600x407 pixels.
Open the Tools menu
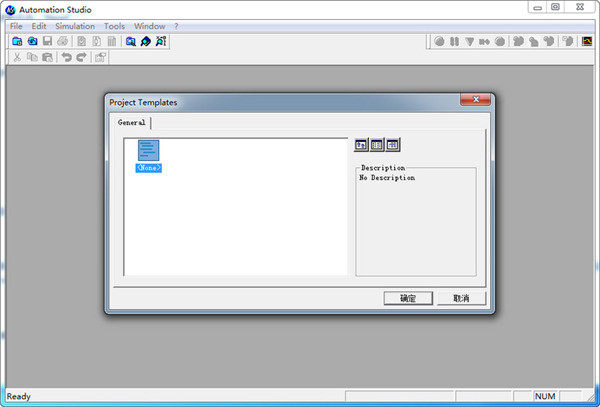point(114,26)
